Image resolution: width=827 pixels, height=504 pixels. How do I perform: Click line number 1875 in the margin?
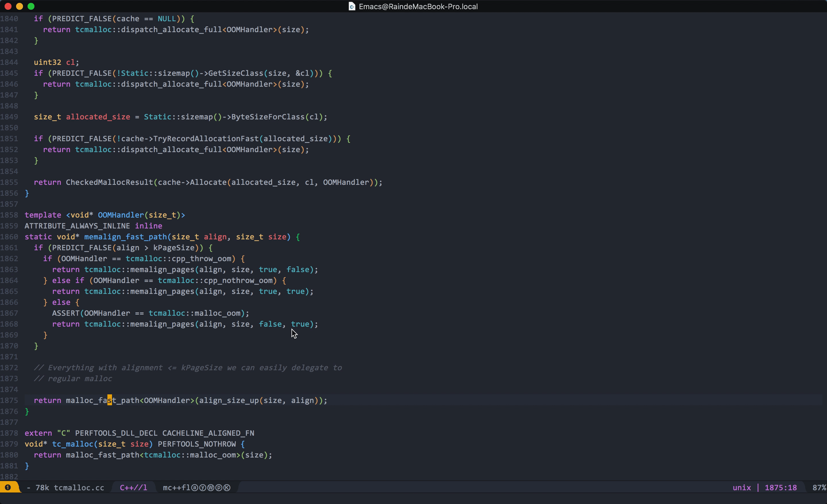pos(10,400)
